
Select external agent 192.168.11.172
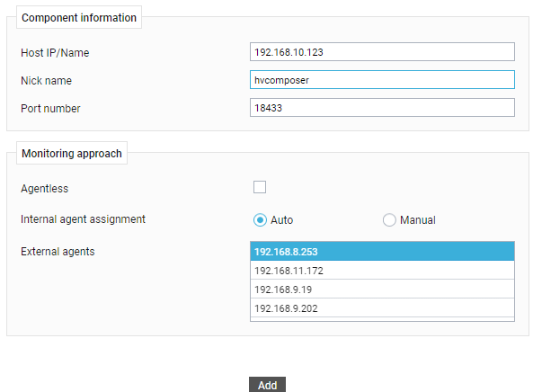coord(382,271)
